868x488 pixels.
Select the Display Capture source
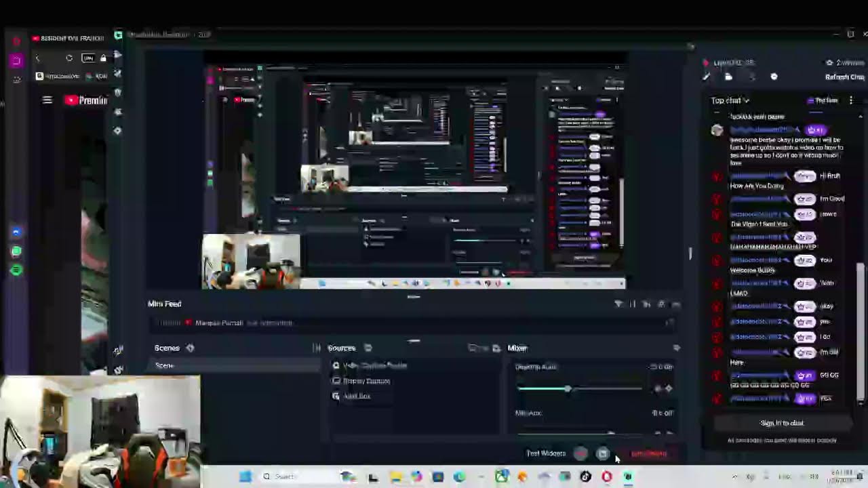361,381
